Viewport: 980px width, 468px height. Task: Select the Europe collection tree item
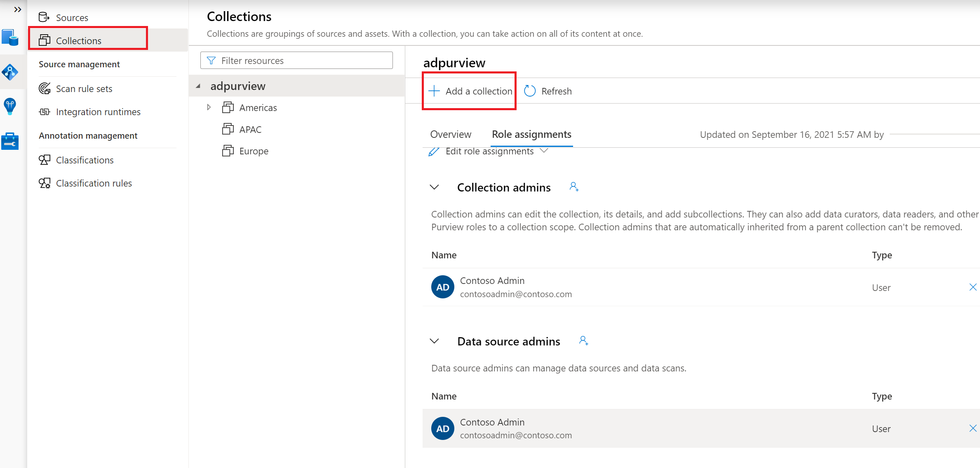[253, 150]
